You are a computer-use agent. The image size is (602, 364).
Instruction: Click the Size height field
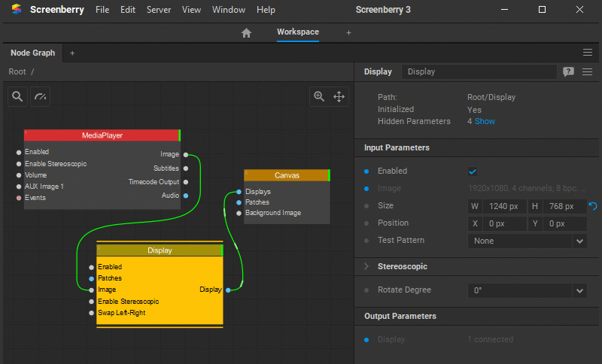[564, 206]
